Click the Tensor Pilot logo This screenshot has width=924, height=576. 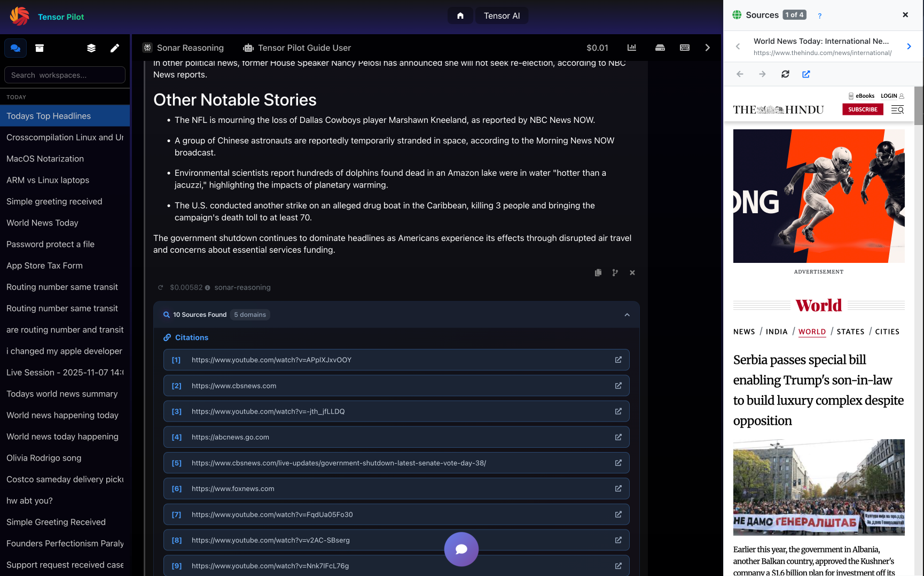[20, 17]
